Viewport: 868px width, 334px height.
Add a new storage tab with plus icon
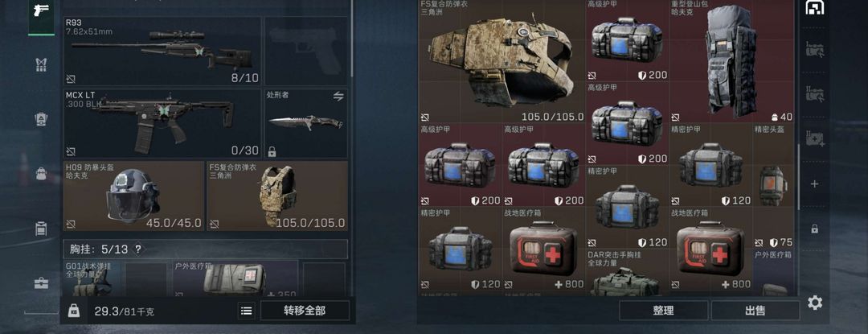point(814,183)
